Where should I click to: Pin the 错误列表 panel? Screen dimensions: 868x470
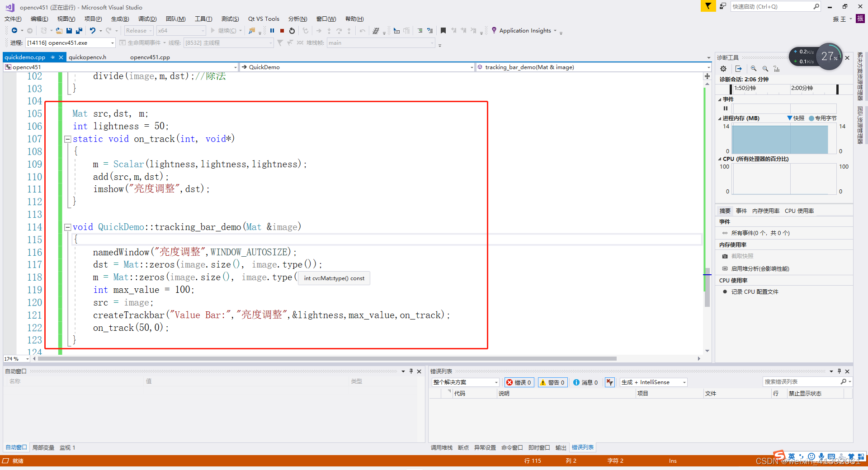click(840, 371)
